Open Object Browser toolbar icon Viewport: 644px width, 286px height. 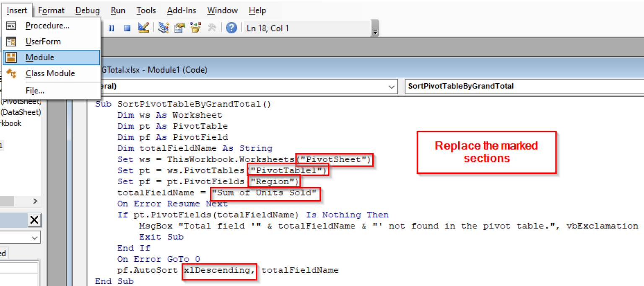[195, 28]
